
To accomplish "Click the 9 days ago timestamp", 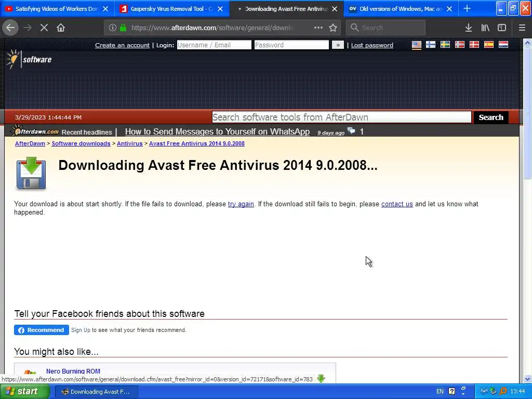I will point(331,132).
